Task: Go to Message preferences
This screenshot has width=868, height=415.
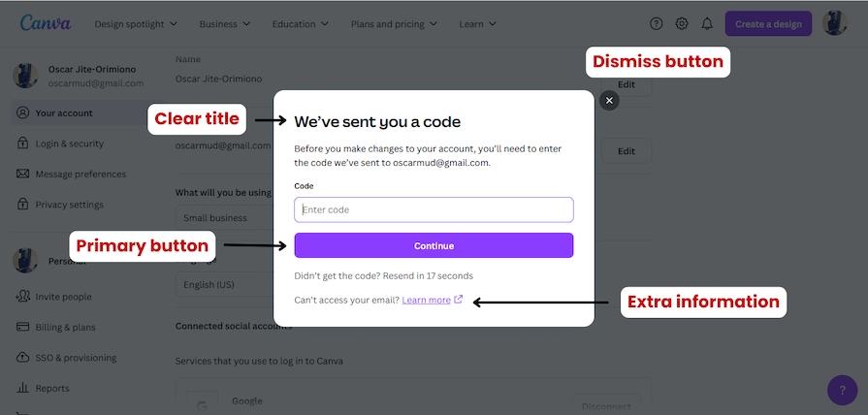Action: pyautogui.click(x=80, y=175)
